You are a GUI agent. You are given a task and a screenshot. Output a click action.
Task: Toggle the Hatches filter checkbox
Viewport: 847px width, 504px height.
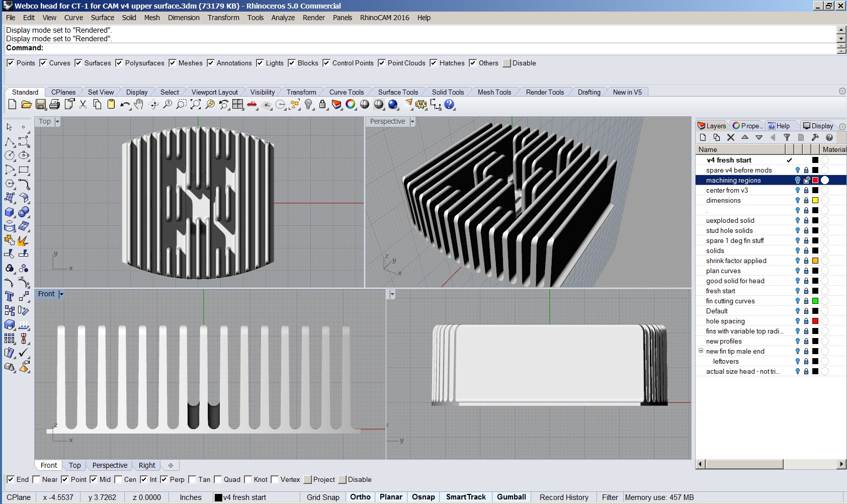[433, 63]
